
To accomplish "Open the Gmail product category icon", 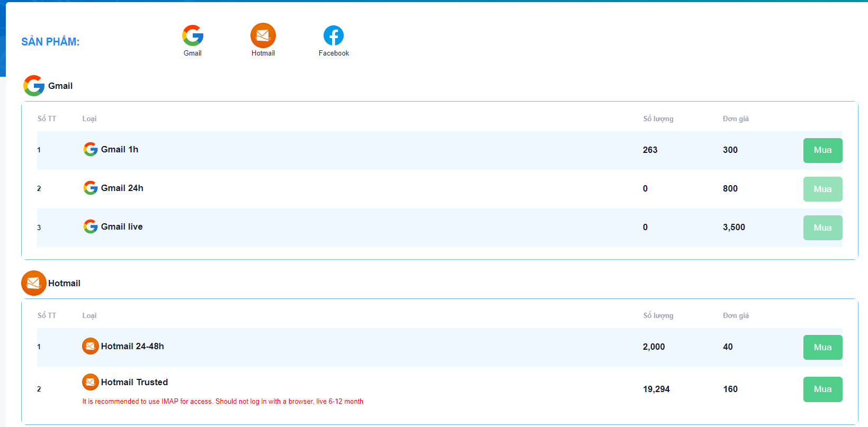I will (x=193, y=35).
